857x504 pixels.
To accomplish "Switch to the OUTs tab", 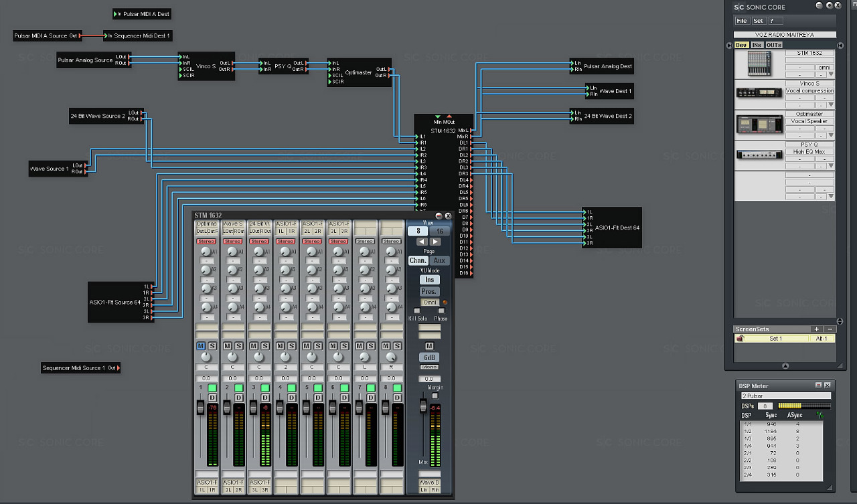I will pyautogui.click(x=774, y=46).
